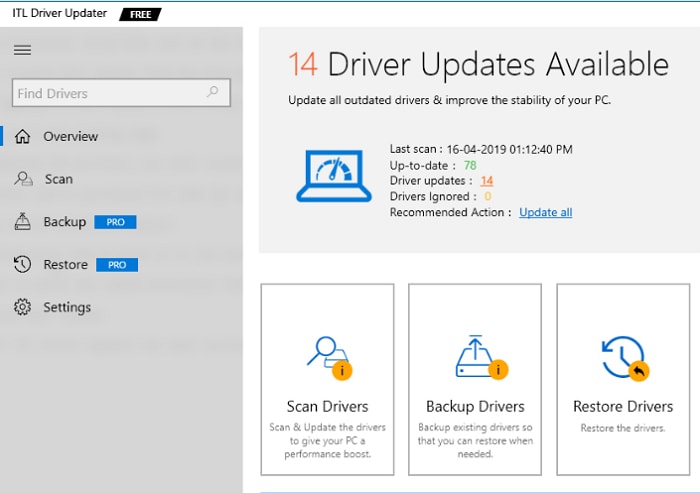
Task: Click the PRO badge next to Restore
Action: click(x=117, y=265)
